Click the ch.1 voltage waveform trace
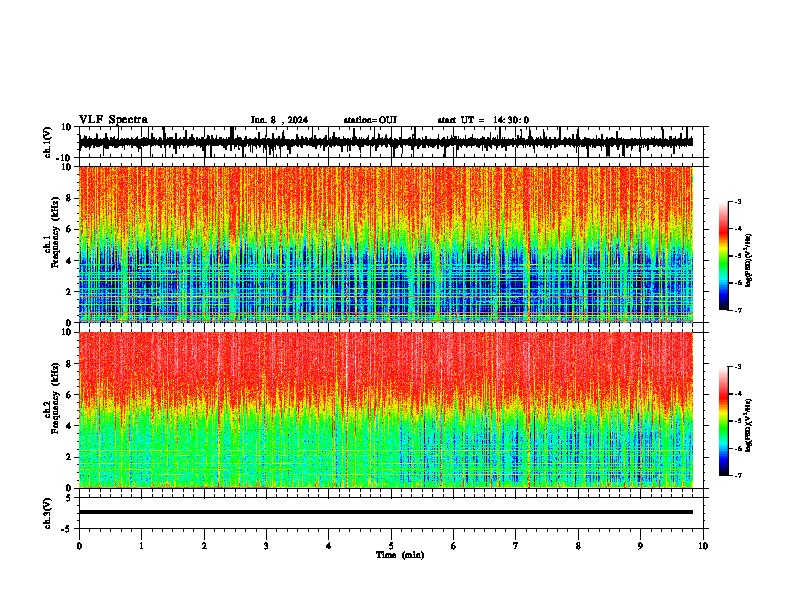Screen dimensions: 792x612 pos(385,142)
